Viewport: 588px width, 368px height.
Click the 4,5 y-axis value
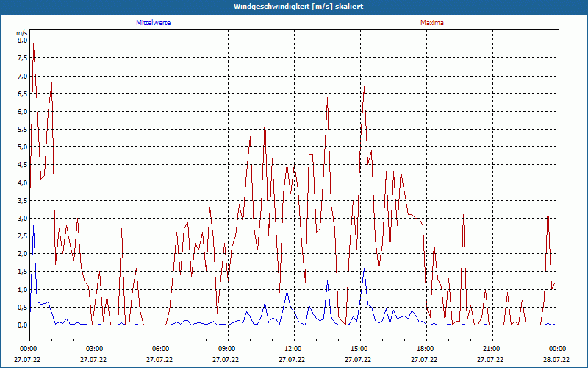22,165
